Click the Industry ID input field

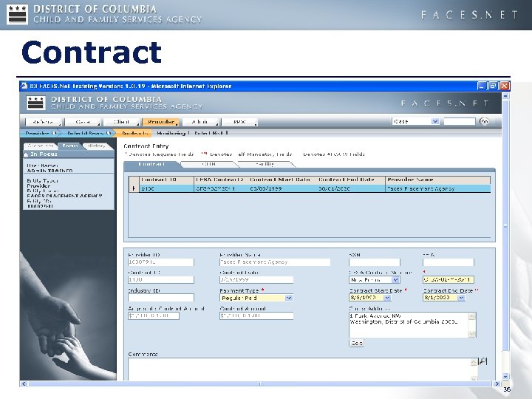tap(161, 298)
